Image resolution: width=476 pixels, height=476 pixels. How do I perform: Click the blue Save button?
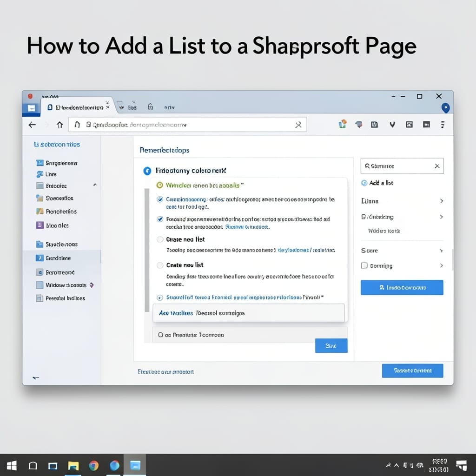coord(331,346)
